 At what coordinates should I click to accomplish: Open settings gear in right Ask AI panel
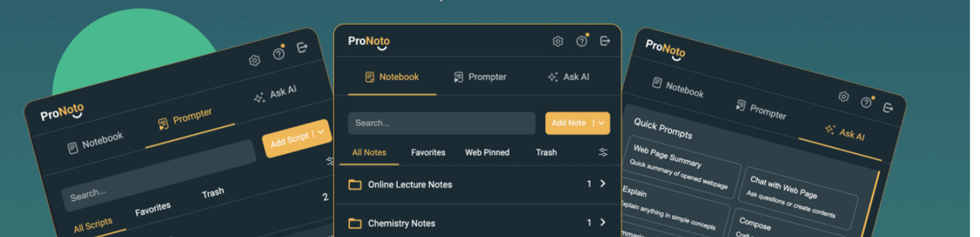(844, 96)
